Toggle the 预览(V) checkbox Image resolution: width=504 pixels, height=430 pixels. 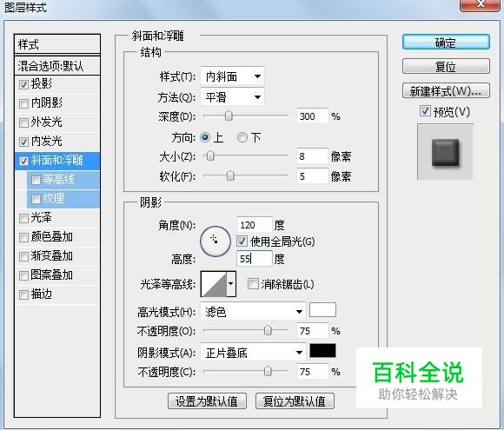[x=425, y=111]
